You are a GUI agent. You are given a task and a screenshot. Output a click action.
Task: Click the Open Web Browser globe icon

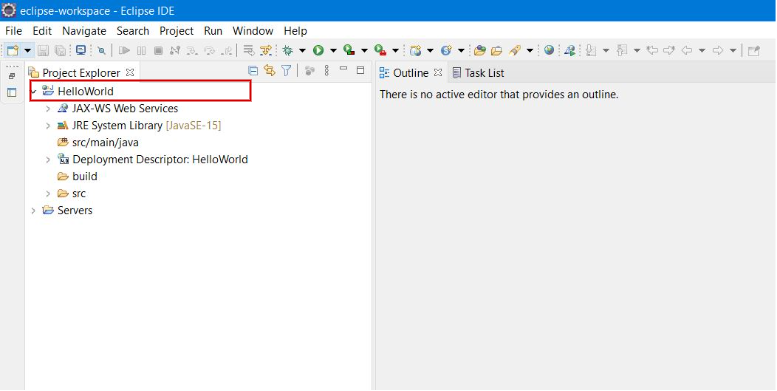[549, 50]
